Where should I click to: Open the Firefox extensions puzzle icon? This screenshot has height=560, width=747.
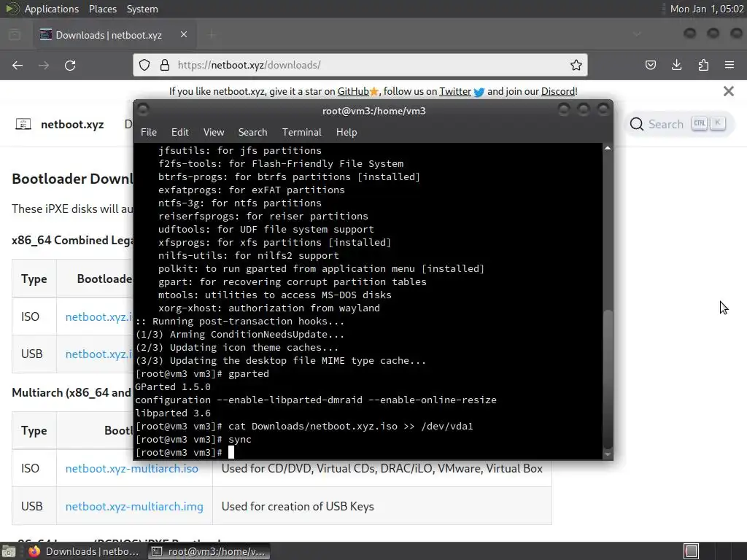tap(703, 65)
